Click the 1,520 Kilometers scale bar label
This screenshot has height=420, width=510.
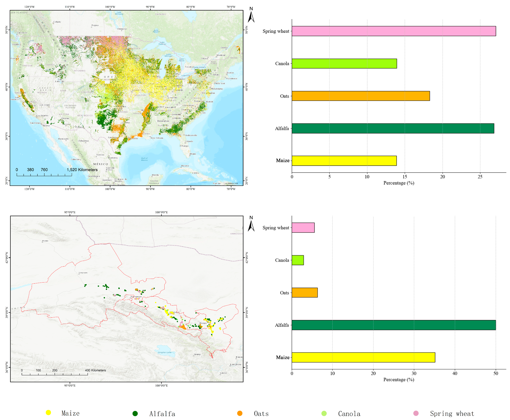coord(82,170)
